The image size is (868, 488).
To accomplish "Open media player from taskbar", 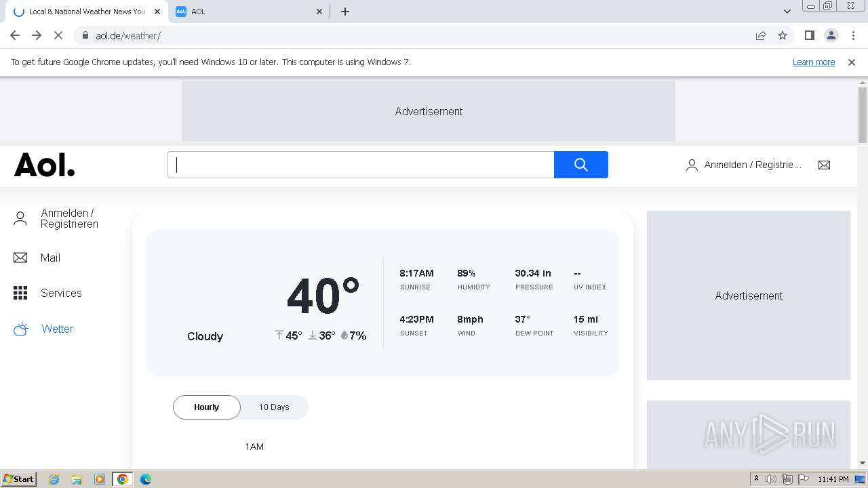I will click(x=100, y=479).
